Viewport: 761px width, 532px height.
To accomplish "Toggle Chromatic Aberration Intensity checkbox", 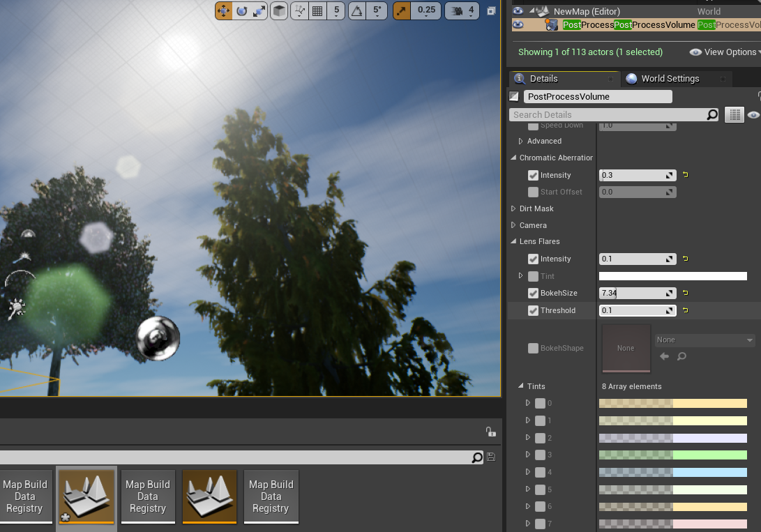I will [533, 176].
